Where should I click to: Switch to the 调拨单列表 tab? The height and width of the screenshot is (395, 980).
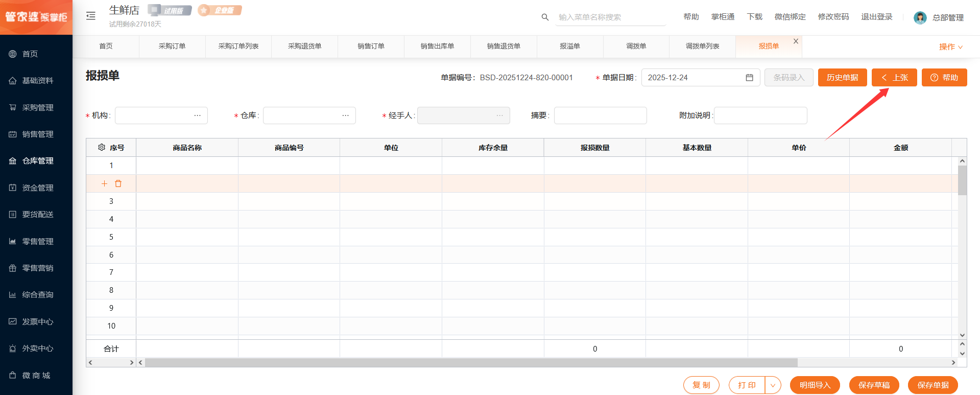tap(702, 47)
